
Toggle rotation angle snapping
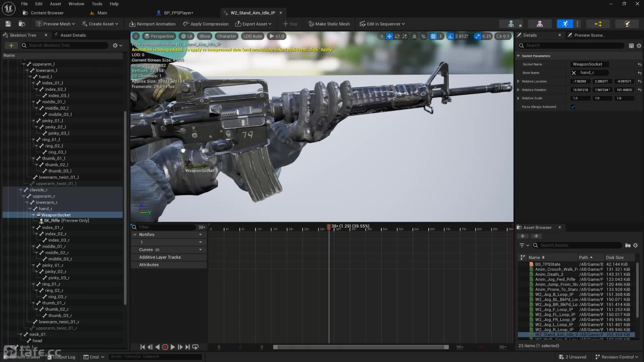click(x=450, y=36)
